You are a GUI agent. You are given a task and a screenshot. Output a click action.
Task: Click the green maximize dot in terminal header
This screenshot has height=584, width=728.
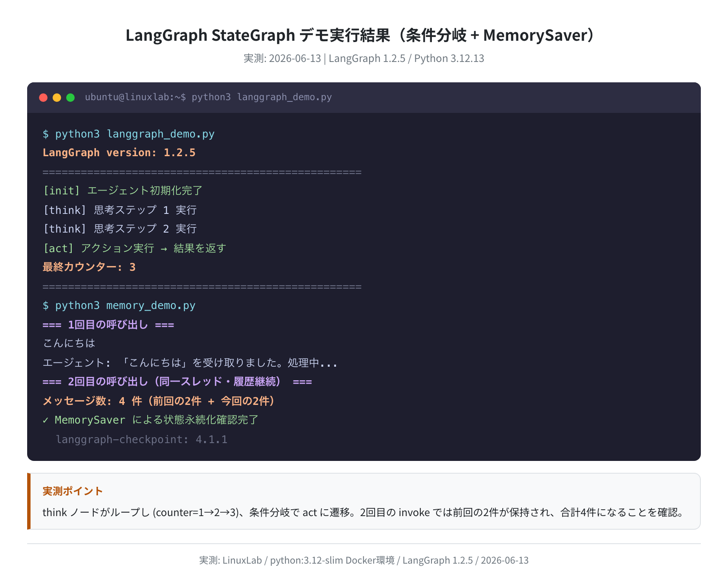pos(70,98)
